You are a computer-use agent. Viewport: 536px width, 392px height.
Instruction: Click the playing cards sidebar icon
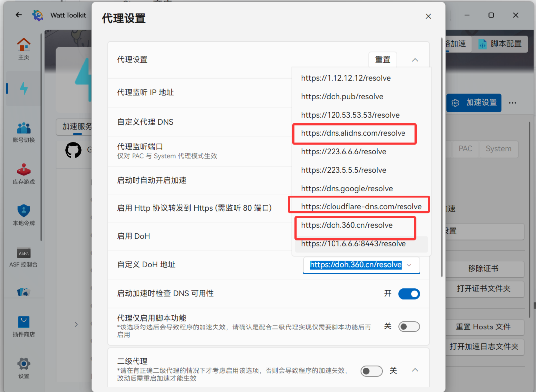point(24,292)
